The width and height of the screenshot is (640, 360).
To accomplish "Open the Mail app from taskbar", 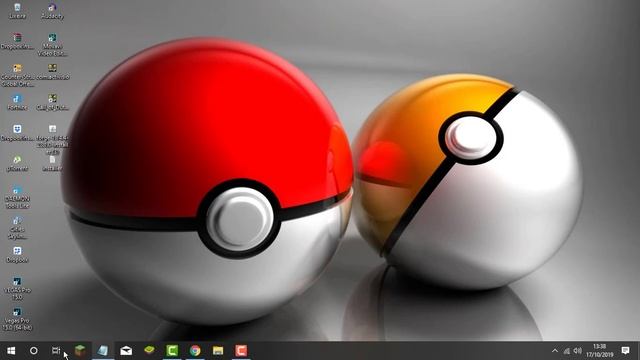I will (126, 351).
